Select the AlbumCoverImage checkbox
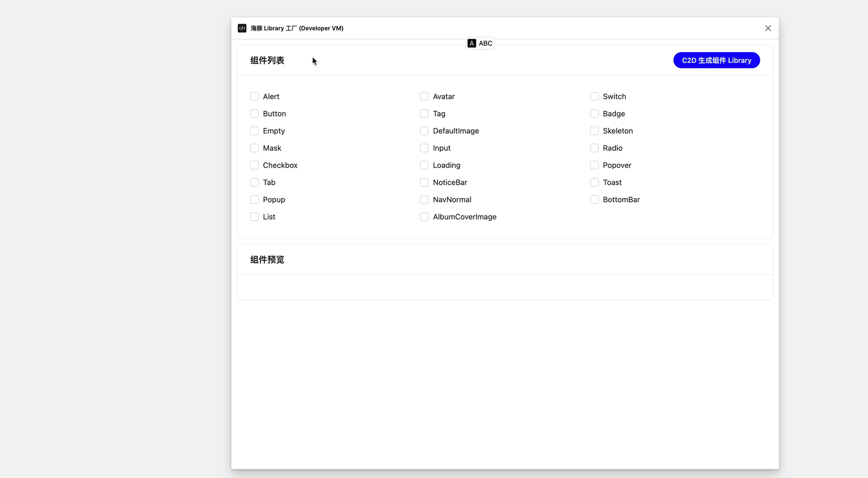Image resolution: width=868 pixels, height=478 pixels. pyautogui.click(x=424, y=217)
